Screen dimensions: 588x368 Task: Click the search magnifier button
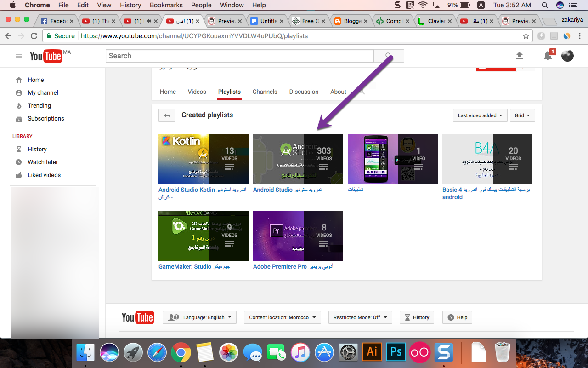click(389, 56)
